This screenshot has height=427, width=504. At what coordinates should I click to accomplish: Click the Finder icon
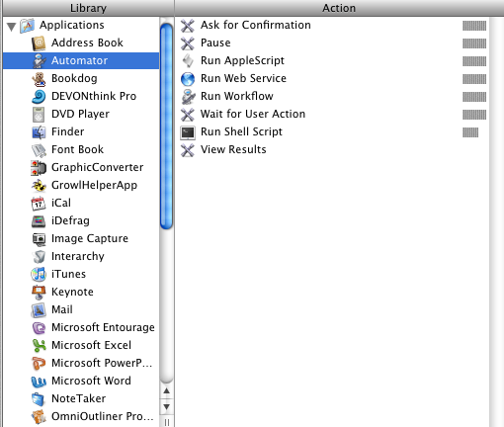pos(39,132)
